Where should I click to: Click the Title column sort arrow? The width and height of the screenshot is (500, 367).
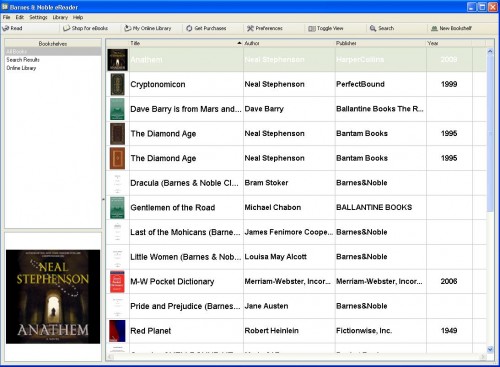point(239,43)
